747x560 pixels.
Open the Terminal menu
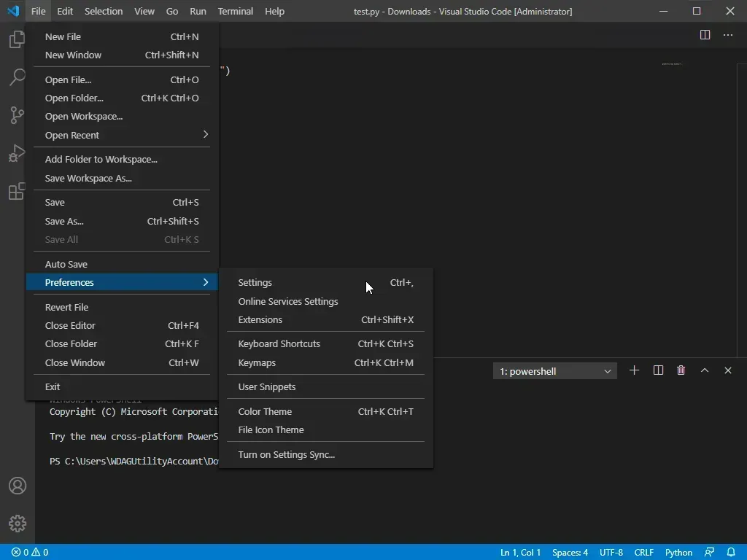(236, 11)
